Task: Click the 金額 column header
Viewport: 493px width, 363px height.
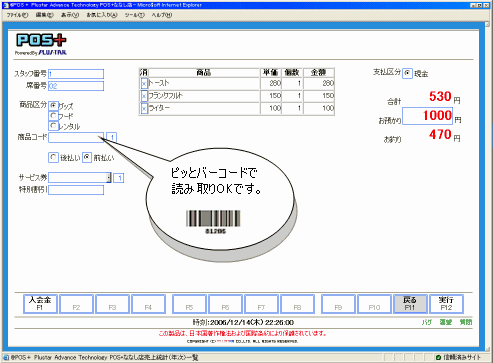Action: (x=319, y=72)
